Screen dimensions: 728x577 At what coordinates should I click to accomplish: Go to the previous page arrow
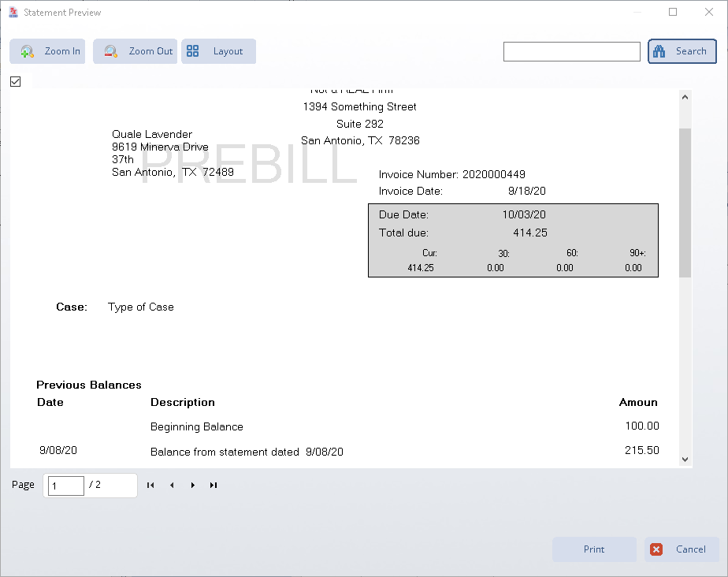(x=172, y=485)
